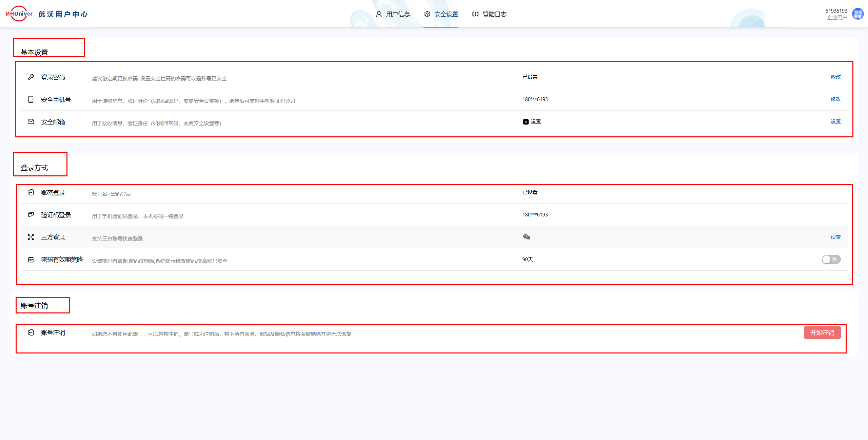This screenshot has width=868, height=440.
Task: Click 修改 link for 登录密码
Action: pos(835,77)
